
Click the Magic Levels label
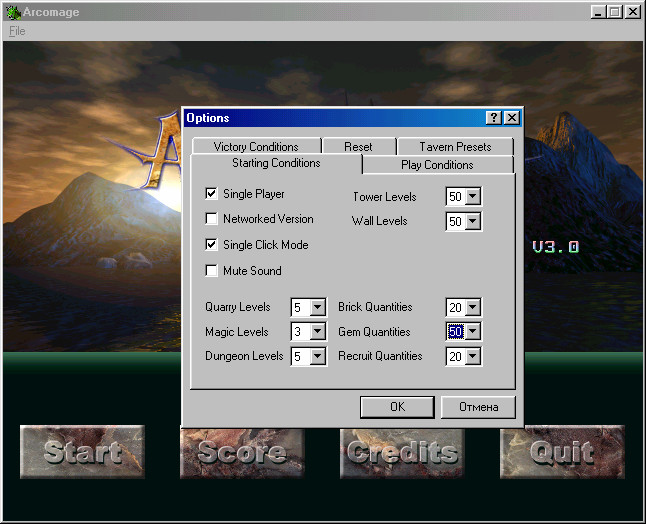pos(237,332)
